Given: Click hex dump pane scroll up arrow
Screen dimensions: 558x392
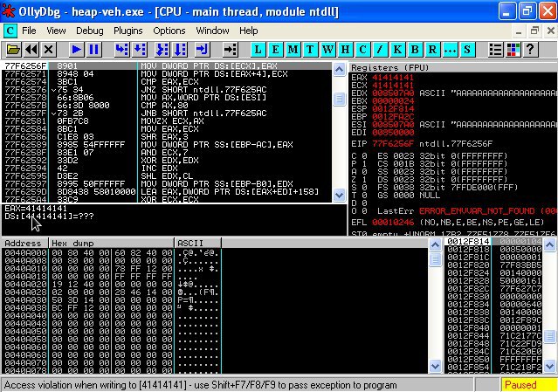Looking at the screenshot, I should click(435, 244).
